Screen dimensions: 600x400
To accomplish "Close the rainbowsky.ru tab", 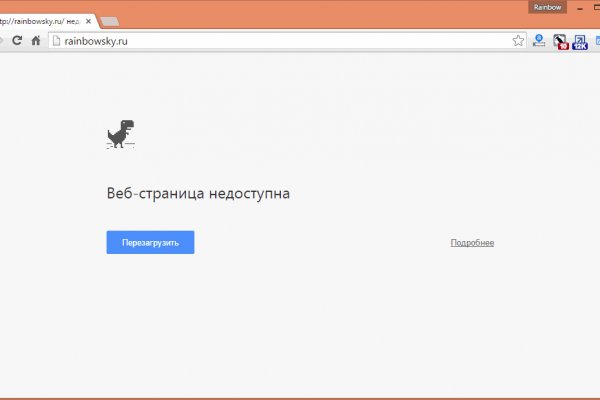I will coord(88,20).
